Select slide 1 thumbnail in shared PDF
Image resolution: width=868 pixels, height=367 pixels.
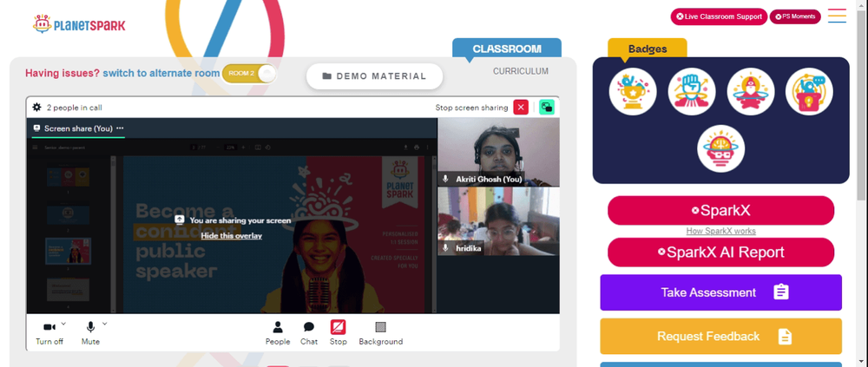point(68,177)
